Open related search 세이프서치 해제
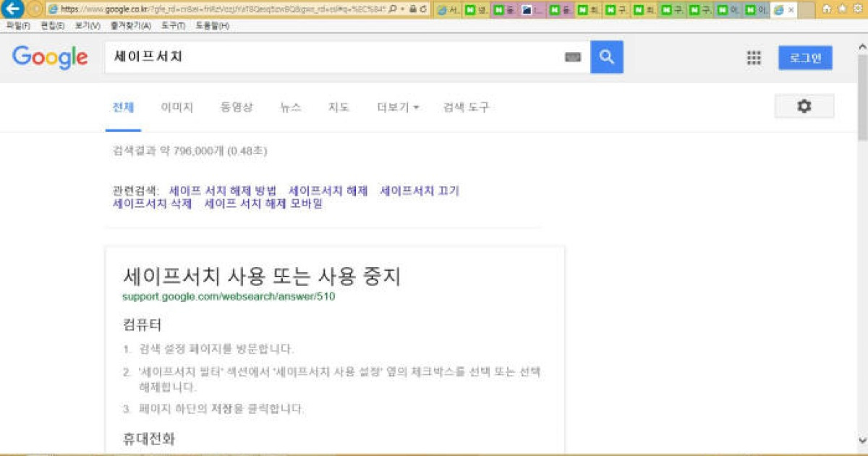This screenshot has width=868, height=456. [328, 191]
